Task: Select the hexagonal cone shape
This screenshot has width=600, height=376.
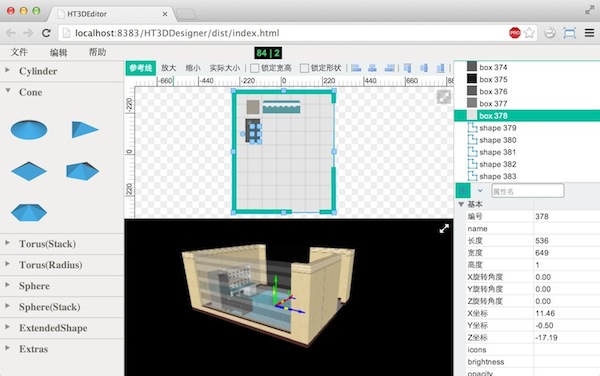Action: pyautogui.click(x=29, y=212)
